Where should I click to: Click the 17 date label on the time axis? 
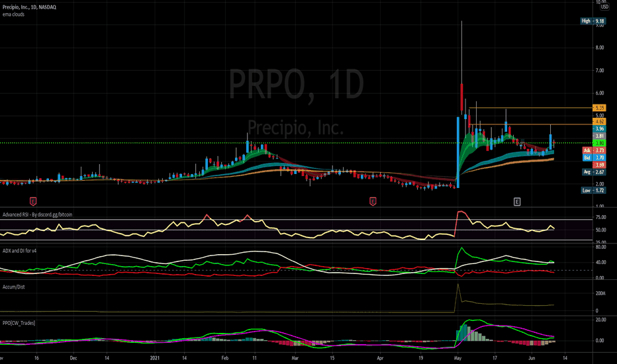tap(495, 358)
